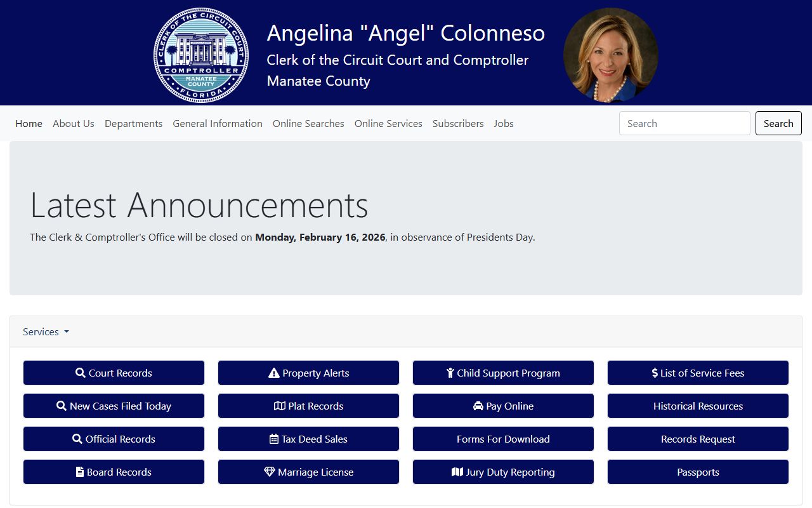The image size is (812, 508).
Task: Open the Historical Resources button
Action: [x=698, y=406]
